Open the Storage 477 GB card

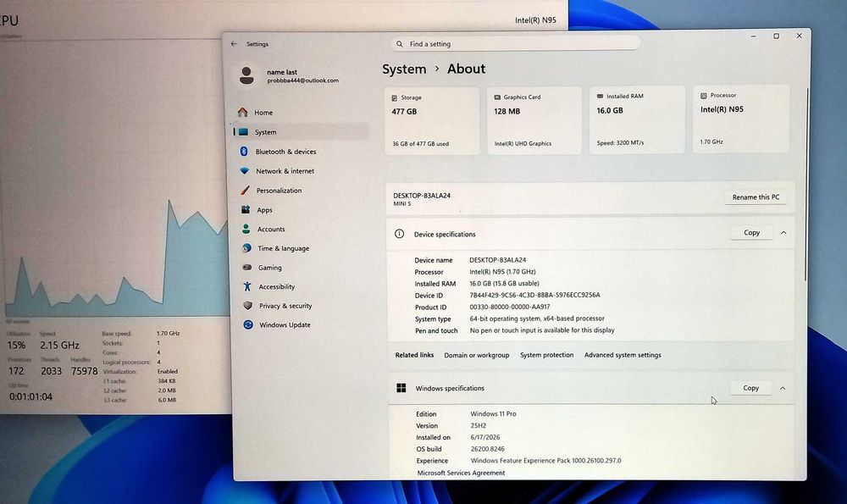(x=432, y=121)
